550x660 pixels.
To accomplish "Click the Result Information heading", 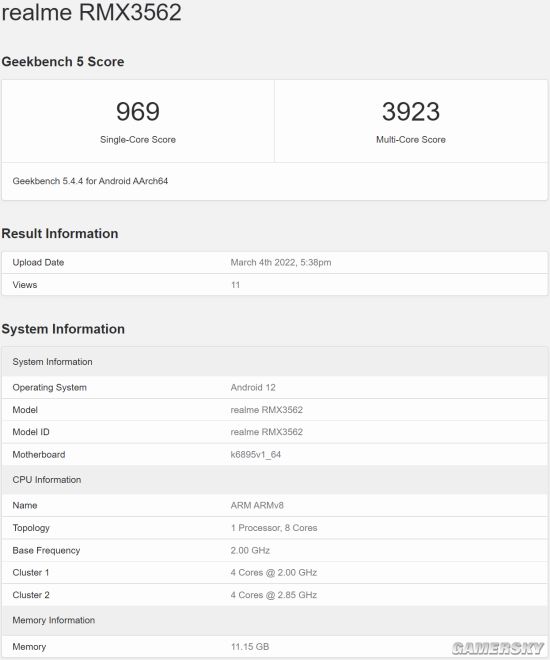I will click(60, 234).
